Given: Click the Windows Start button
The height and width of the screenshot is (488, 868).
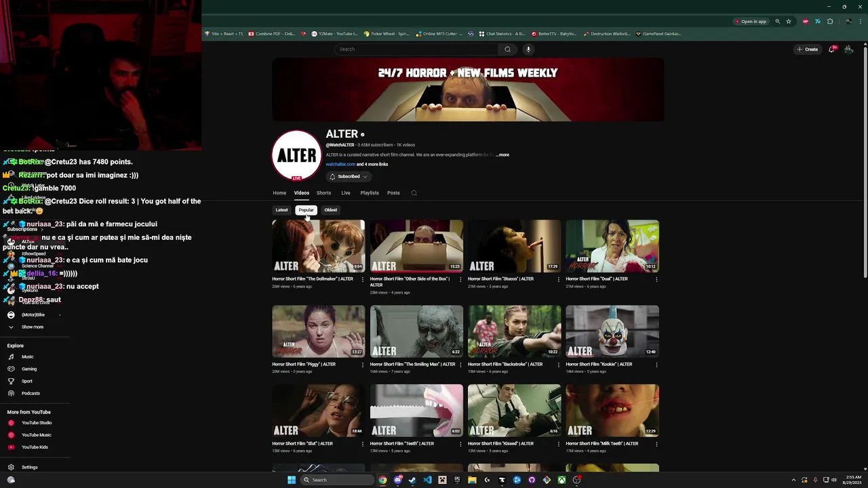Looking at the screenshot, I should [292, 480].
